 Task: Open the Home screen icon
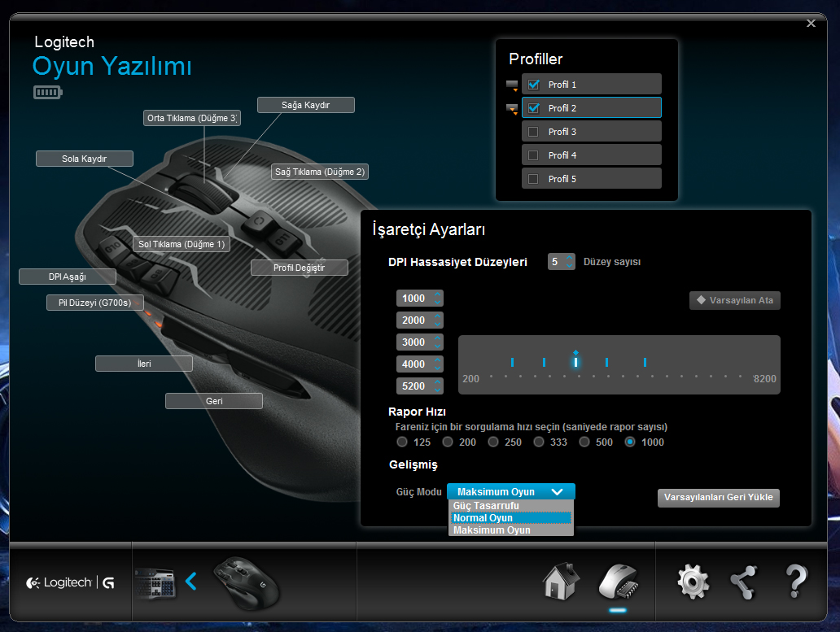coord(560,582)
